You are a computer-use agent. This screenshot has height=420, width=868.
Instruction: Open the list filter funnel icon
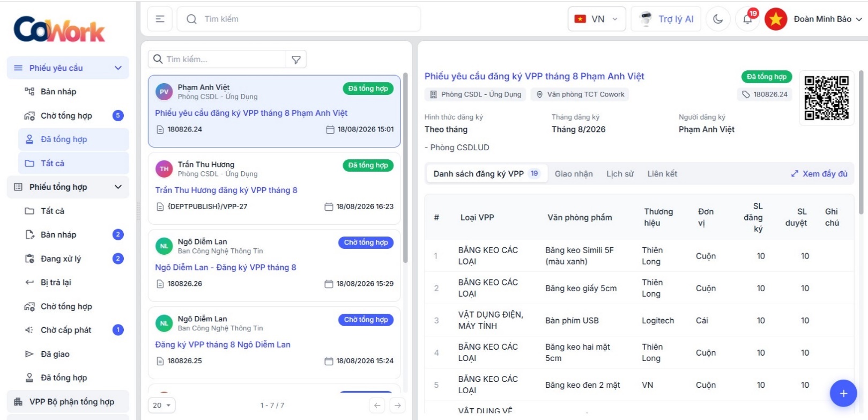coord(296,60)
